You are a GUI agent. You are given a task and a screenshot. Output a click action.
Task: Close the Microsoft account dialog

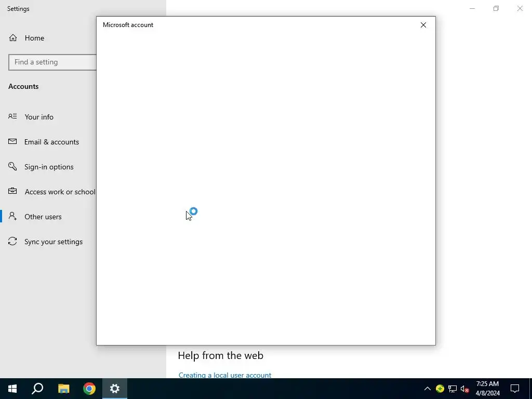click(423, 25)
